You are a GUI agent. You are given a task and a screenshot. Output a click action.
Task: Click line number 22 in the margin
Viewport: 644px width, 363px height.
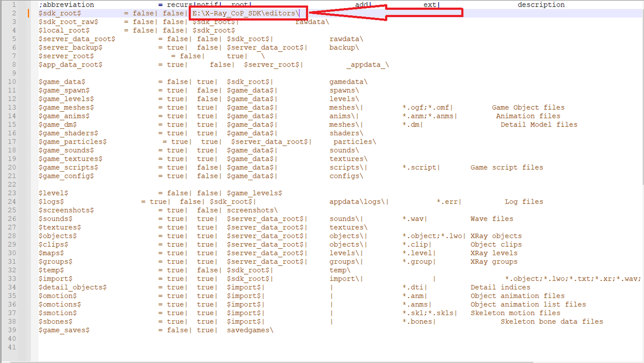click(x=12, y=184)
